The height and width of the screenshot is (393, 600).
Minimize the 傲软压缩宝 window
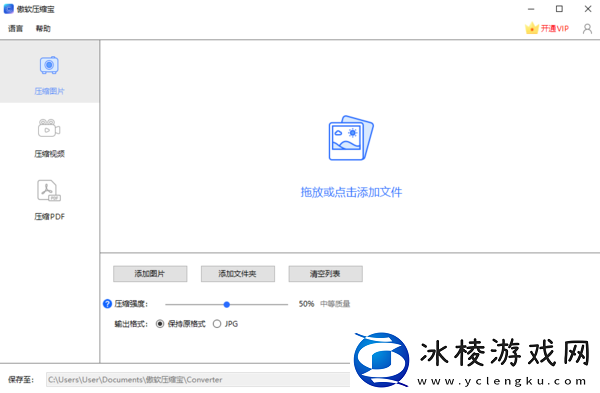click(531, 9)
